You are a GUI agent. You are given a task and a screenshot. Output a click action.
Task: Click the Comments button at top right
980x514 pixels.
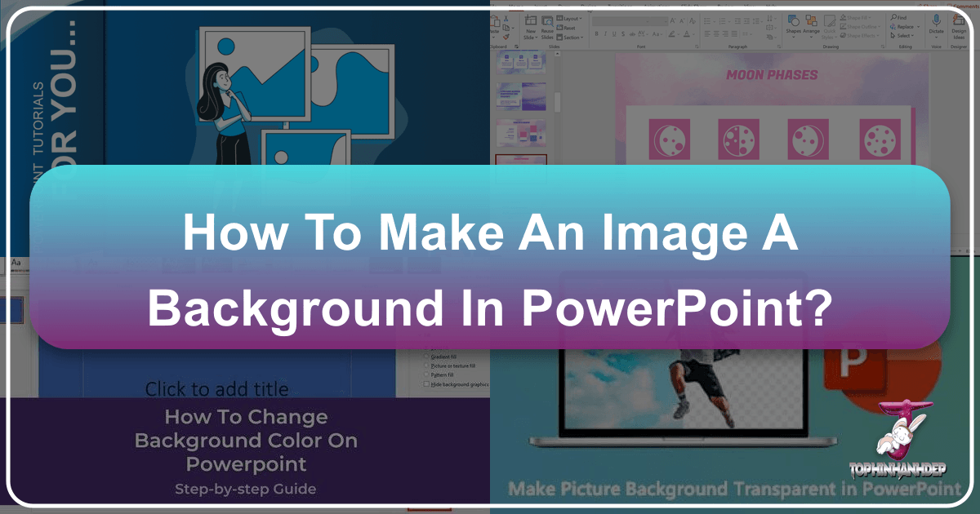coord(964,4)
